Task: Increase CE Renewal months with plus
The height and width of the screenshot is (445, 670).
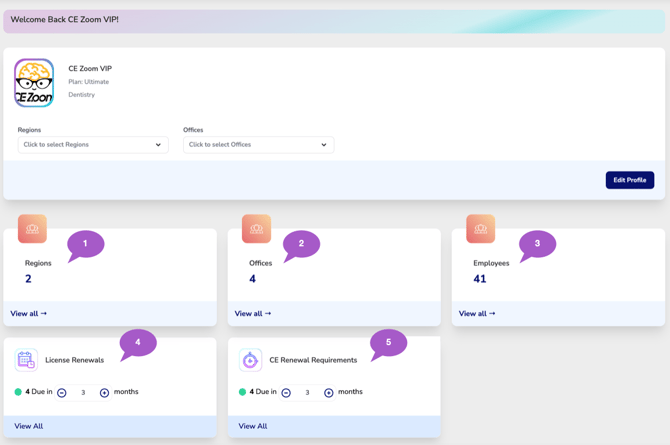Action: click(x=329, y=392)
